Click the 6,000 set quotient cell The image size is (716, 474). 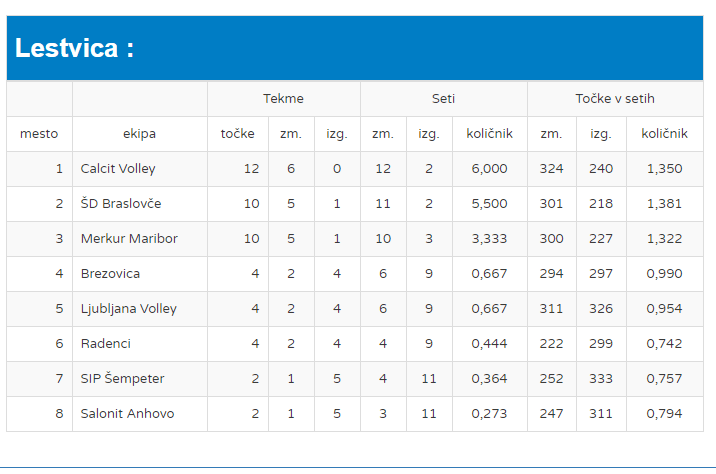(x=489, y=168)
